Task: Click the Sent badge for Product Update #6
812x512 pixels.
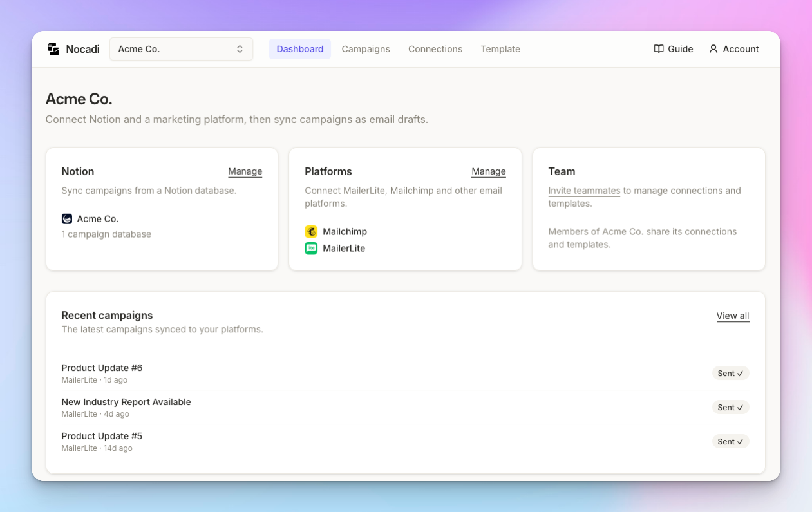Action: coord(730,374)
